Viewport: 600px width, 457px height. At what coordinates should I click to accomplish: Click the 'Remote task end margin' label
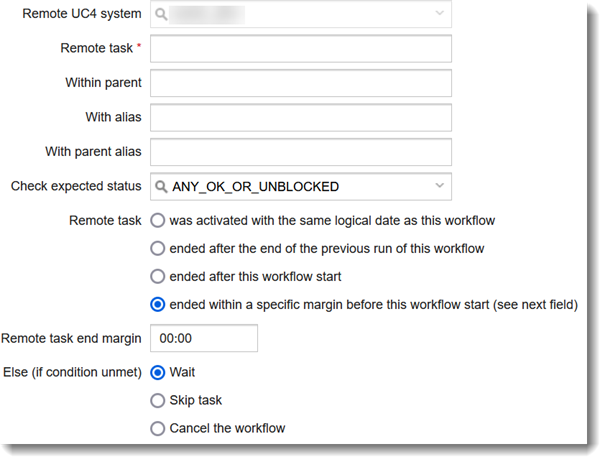71,338
